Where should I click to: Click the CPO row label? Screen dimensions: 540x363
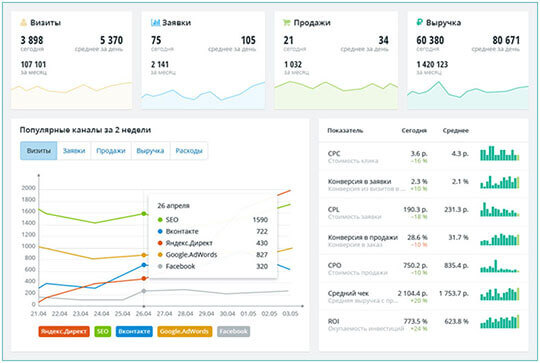coord(334,265)
